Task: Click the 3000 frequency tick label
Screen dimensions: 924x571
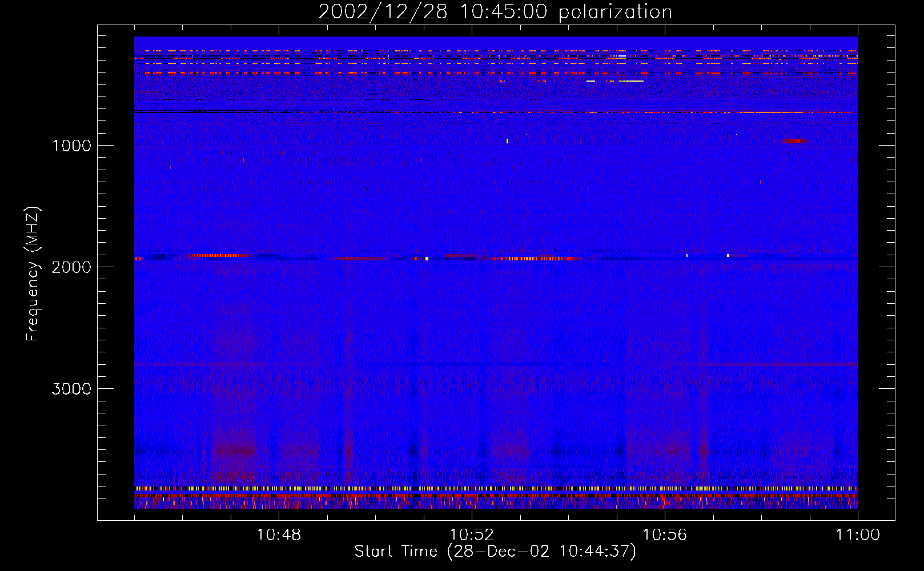Action: [71, 389]
